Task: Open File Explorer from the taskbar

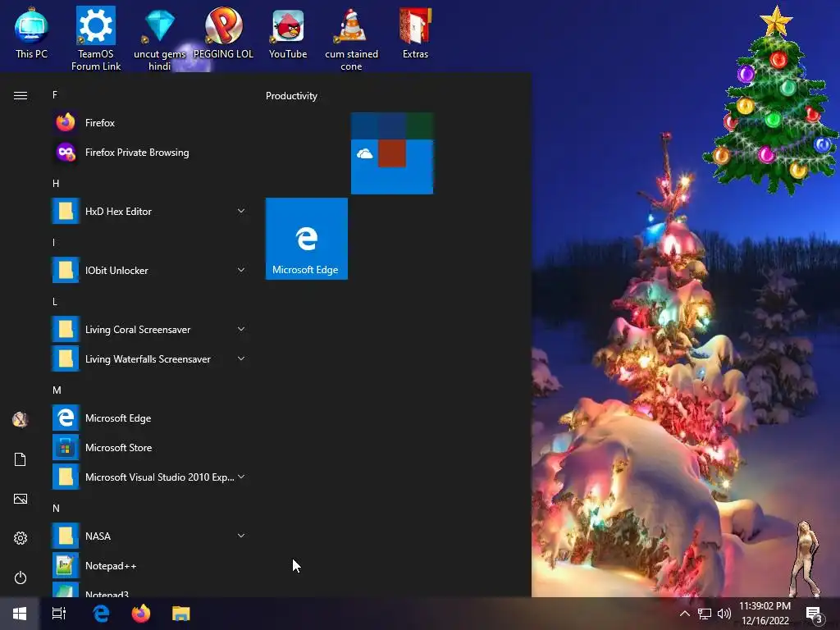Action: 181,614
